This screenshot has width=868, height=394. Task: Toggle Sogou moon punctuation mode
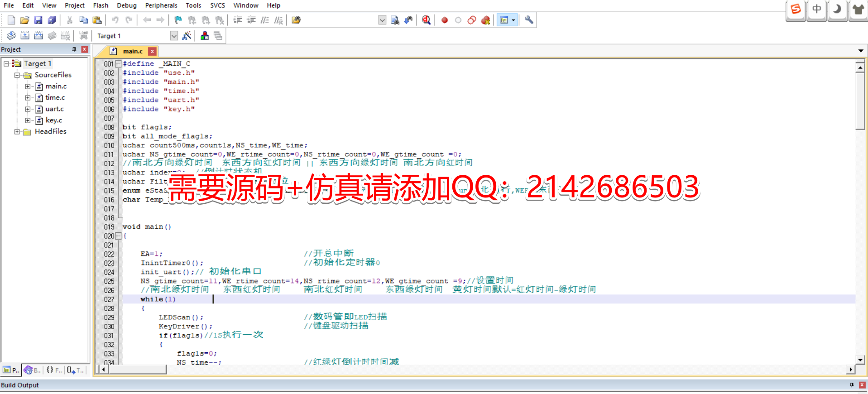coord(837,10)
